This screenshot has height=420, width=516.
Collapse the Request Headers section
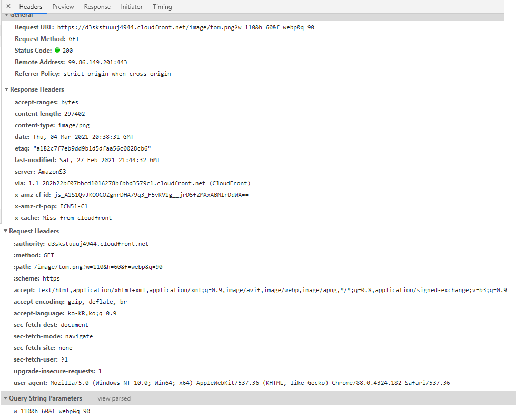[x=6, y=231]
